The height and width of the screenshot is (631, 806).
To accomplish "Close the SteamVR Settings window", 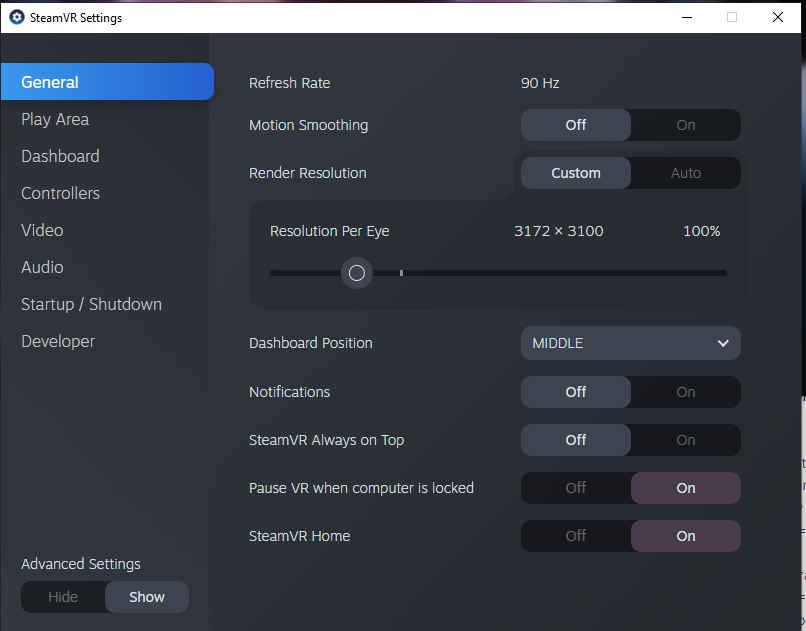I will click(778, 17).
